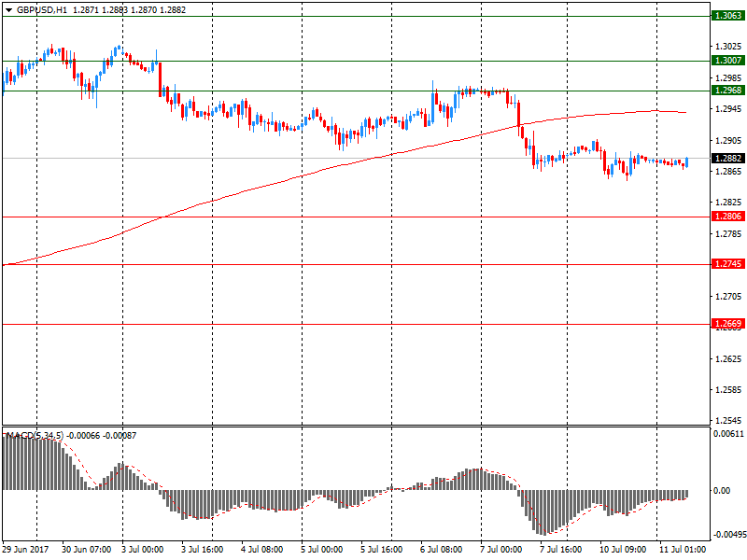The height and width of the screenshot is (560, 747).
Task: Click the 1.2705 price scale value
Action: coord(728,296)
